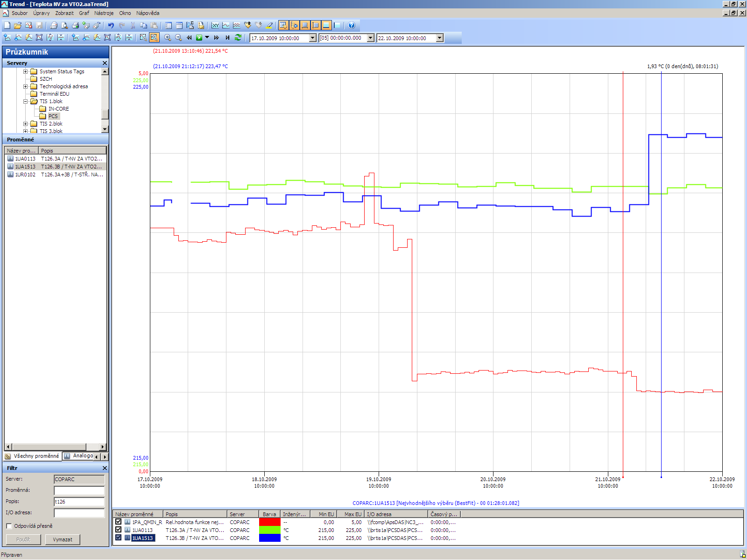747x560 pixels.
Task: Click red color swatch for 1PA_QMIN_R
Action: click(x=269, y=522)
